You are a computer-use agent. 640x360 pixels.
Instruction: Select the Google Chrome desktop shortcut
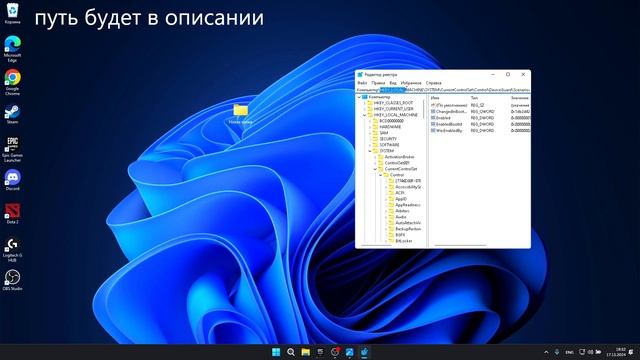12,82
